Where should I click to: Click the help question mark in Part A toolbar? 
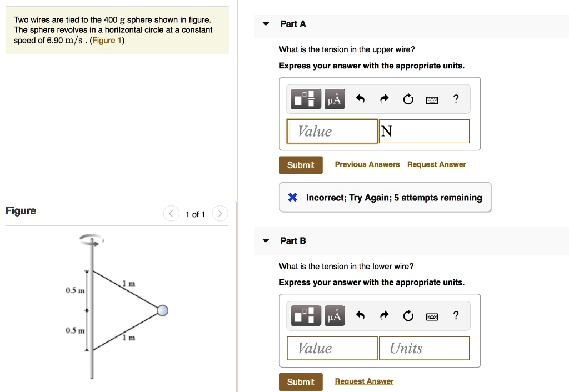[x=456, y=99]
